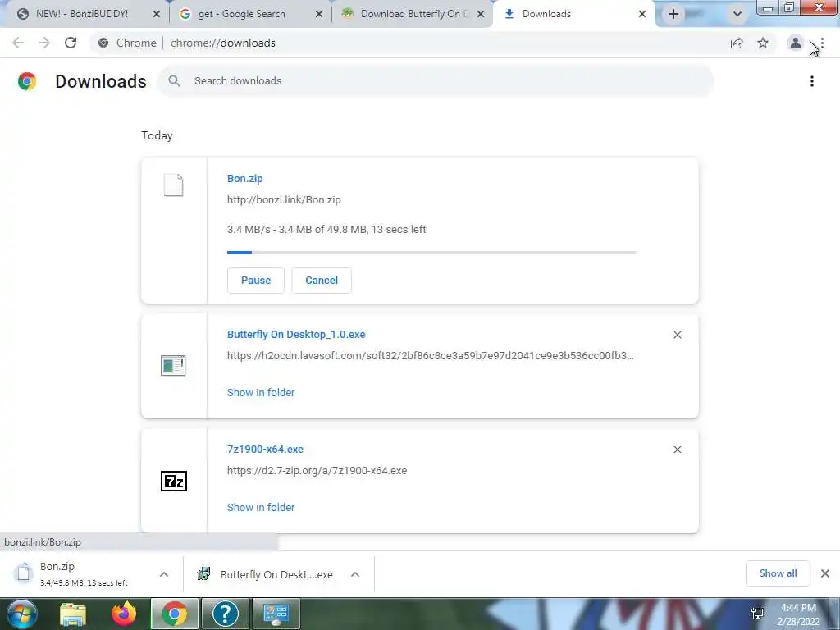Open the control panel taskbar icon
Image resolution: width=840 pixels, height=630 pixels.
276,614
